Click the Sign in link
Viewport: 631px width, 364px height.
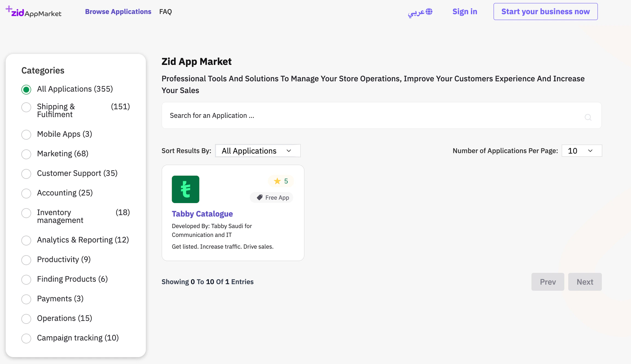coord(464,11)
